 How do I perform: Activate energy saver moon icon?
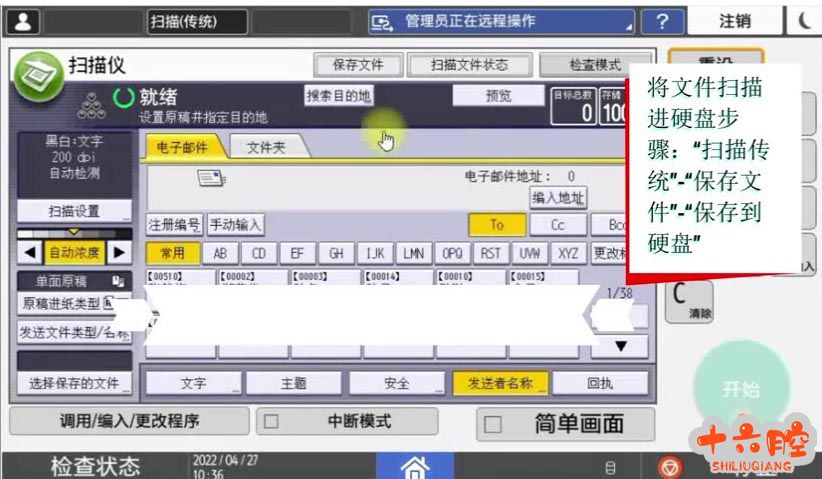pos(807,21)
